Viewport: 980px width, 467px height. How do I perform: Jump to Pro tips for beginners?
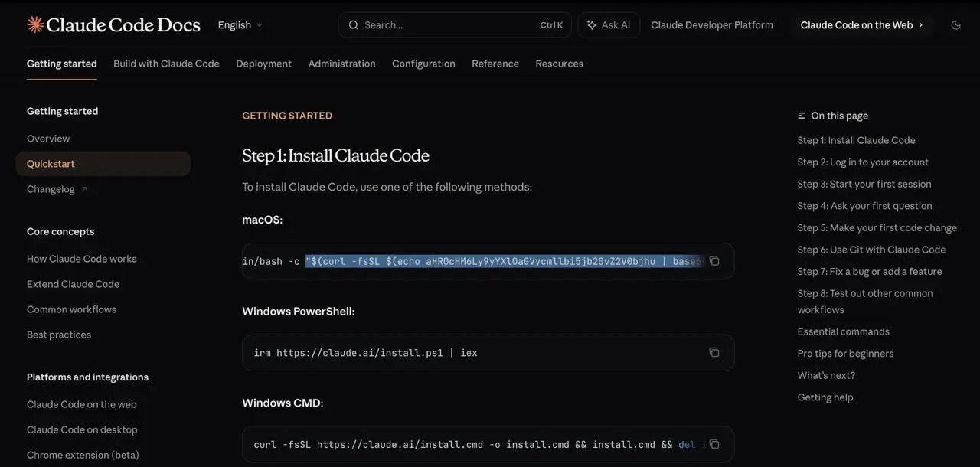click(845, 354)
